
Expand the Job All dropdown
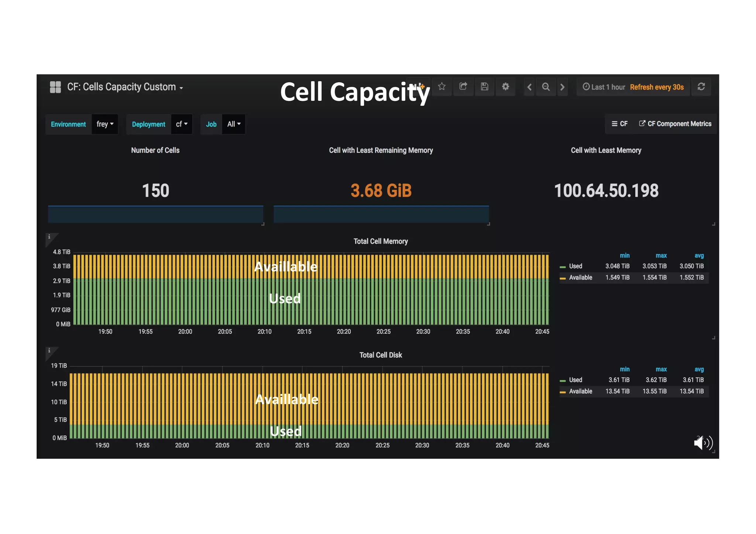click(x=234, y=124)
